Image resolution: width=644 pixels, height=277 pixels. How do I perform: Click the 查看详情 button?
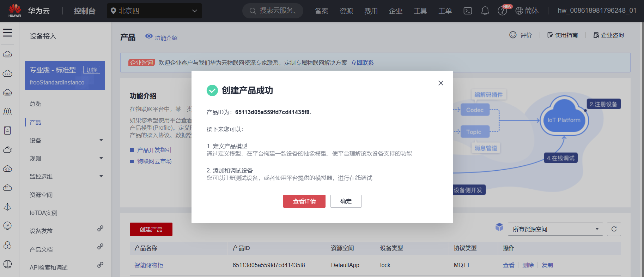304,201
